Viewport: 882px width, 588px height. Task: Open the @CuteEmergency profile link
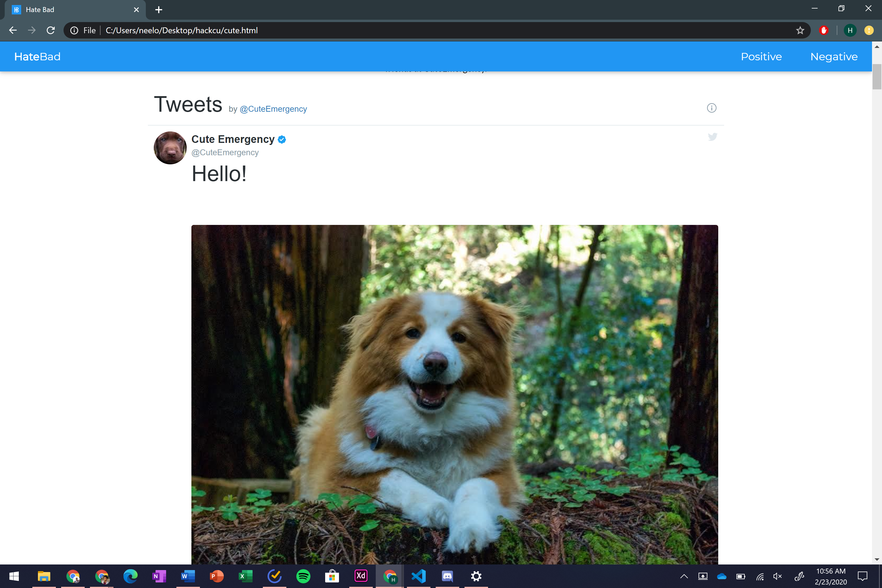(273, 109)
